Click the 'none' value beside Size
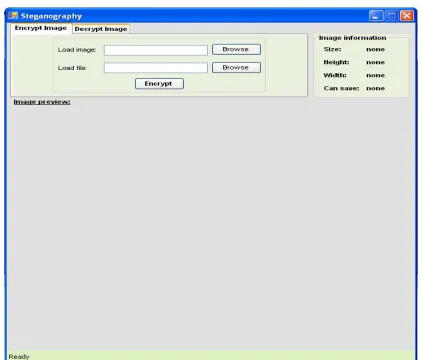The width and height of the screenshot is (422, 360). click(375, 49)
